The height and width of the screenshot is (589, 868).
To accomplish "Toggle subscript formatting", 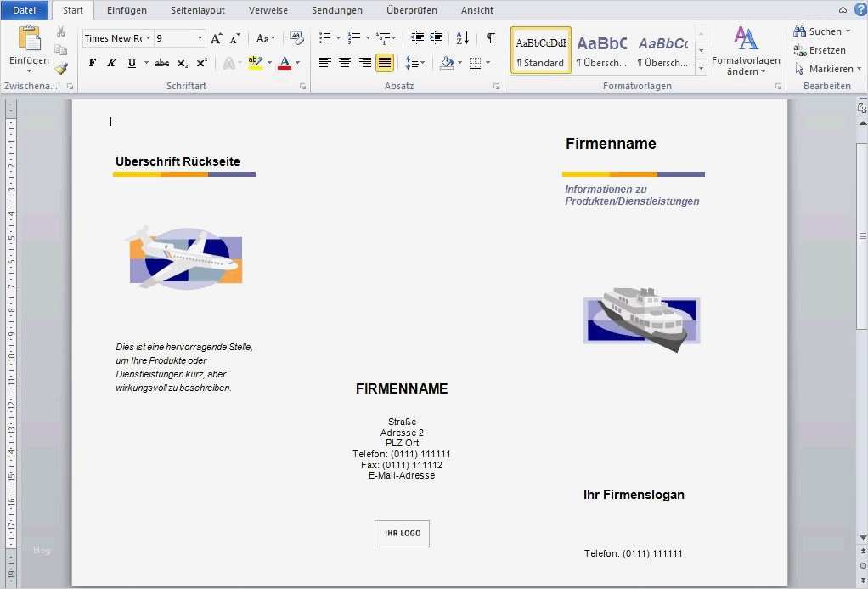I will point(182,63).
